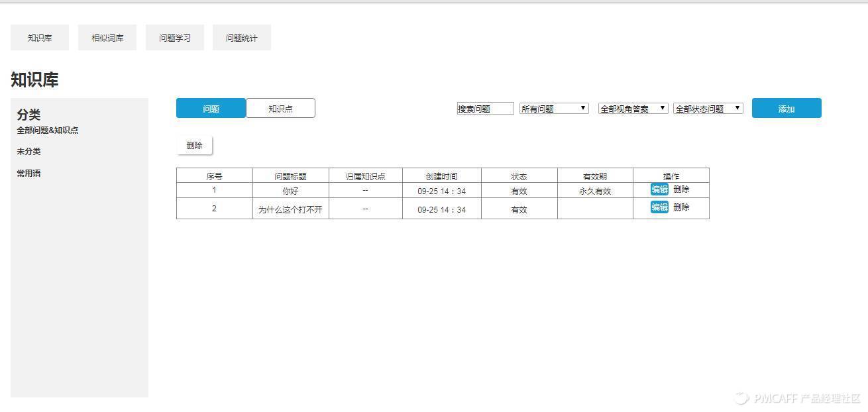Edit the question 你好

click(659, 189)
